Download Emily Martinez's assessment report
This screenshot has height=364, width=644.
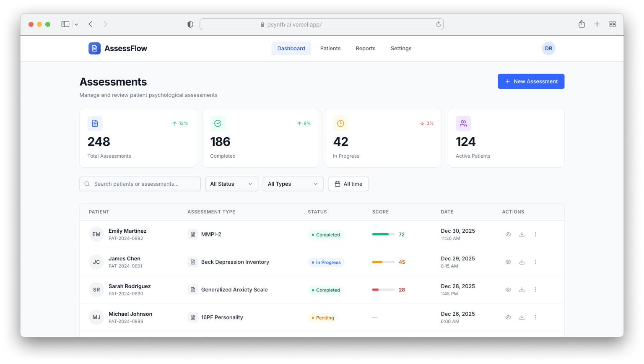point(522,234)
